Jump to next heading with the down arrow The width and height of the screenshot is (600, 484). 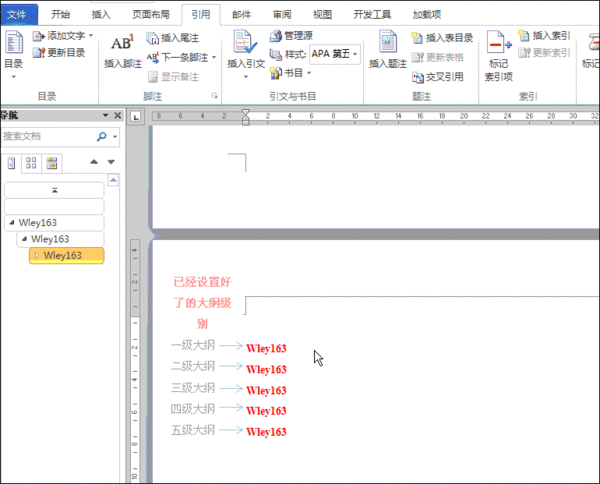(x=111, y=162)
